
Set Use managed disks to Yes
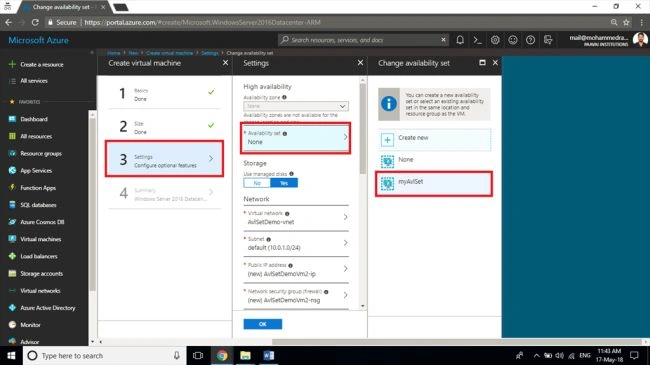[x=284, y=183]
